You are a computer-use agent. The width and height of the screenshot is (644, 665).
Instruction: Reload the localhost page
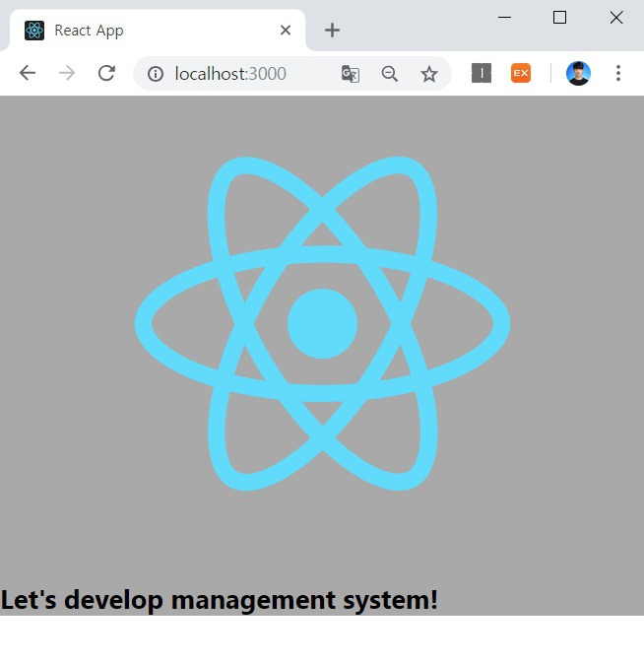click(106, 73)
